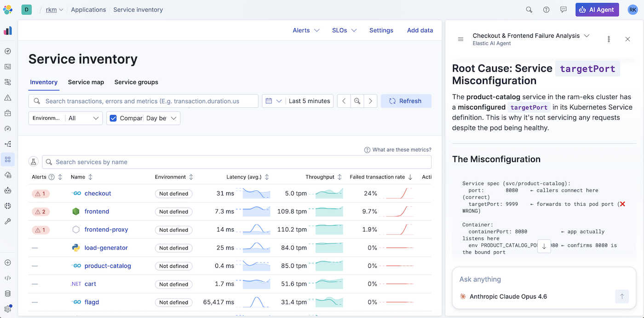Focus Search services by name field
Screen dimensions: 644x318
pos(237,162)
